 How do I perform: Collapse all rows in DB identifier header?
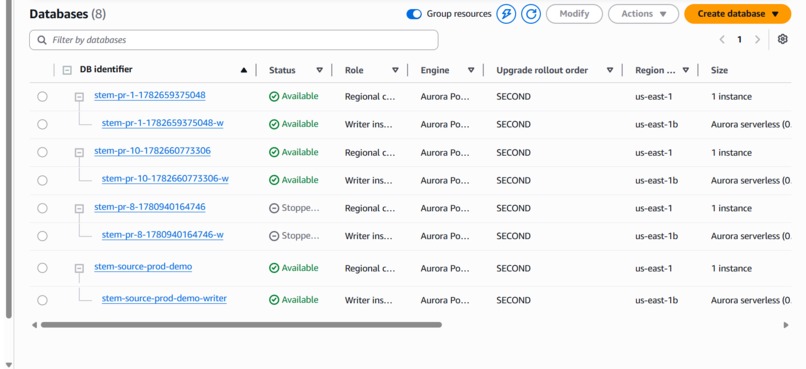(x=67, y=70)
